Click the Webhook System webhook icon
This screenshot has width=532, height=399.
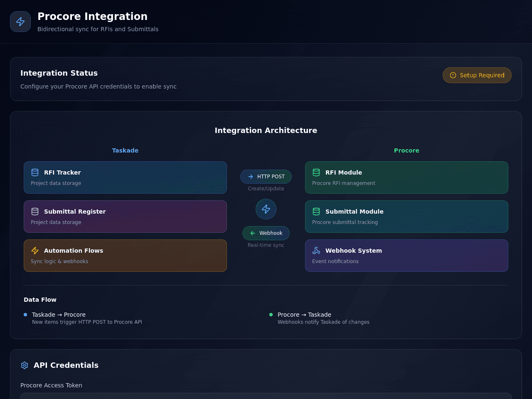(x=316, y=251)
